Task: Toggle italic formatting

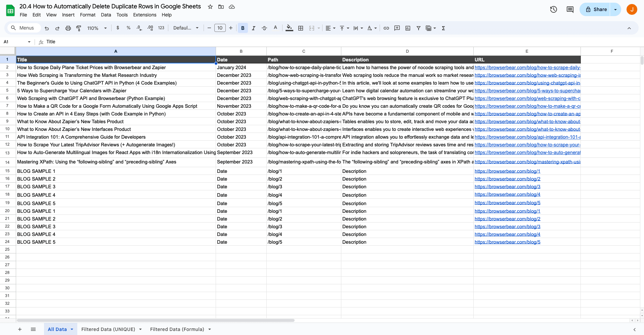Action: pos(254,28)
